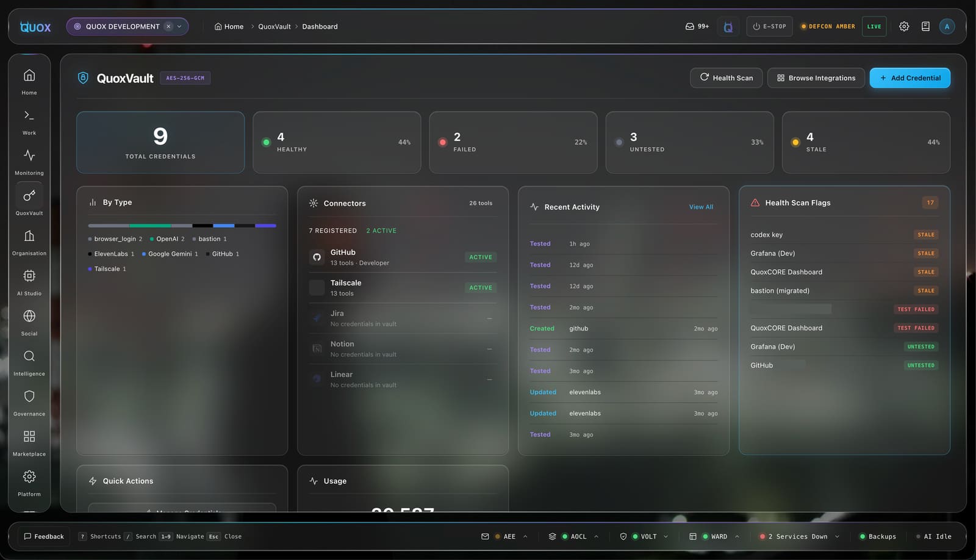Trigger the E-STOP switch
976x560 pixels.
769,26
